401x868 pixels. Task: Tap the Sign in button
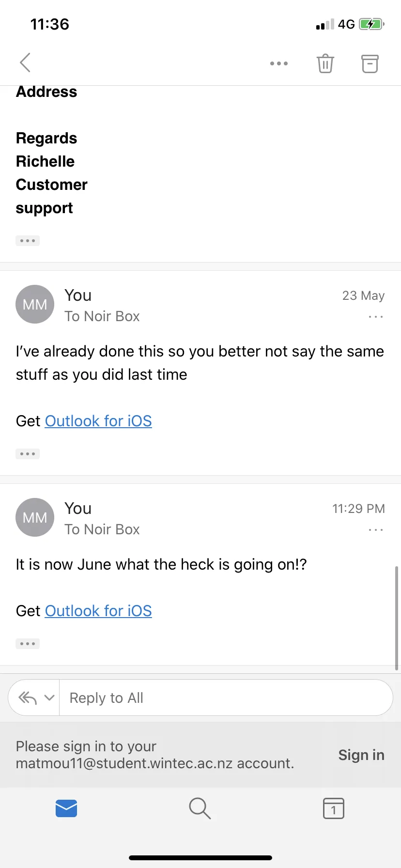tap(361, 755)
